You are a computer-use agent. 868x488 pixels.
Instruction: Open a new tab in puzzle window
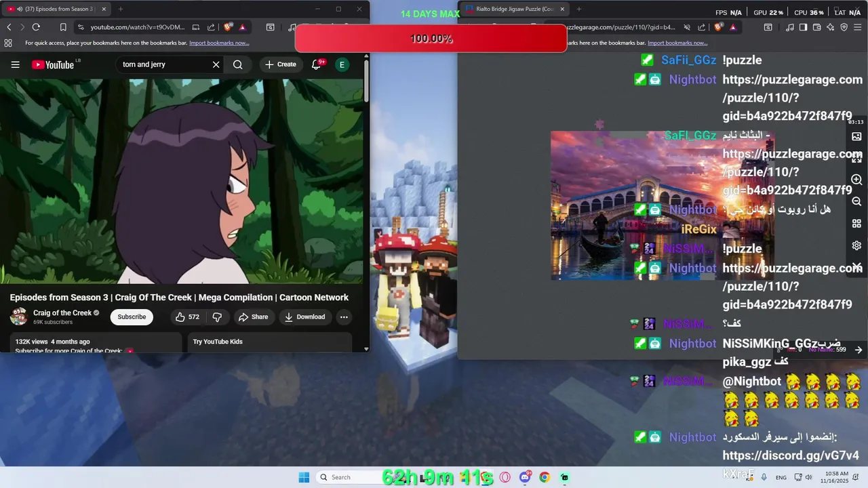578,9
